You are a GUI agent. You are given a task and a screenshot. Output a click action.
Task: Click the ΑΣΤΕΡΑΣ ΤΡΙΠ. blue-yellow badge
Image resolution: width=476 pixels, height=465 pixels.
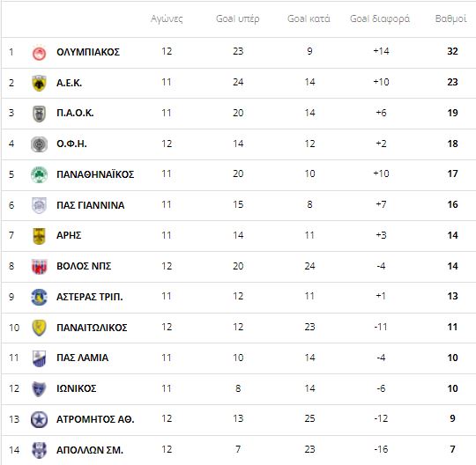click(x=39, y=297)
